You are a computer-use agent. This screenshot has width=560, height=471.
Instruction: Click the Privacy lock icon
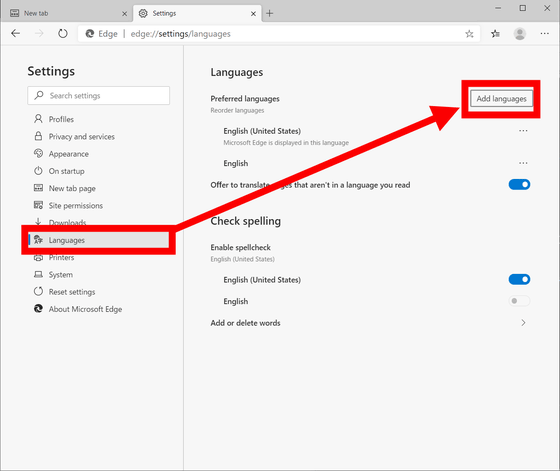38,136
